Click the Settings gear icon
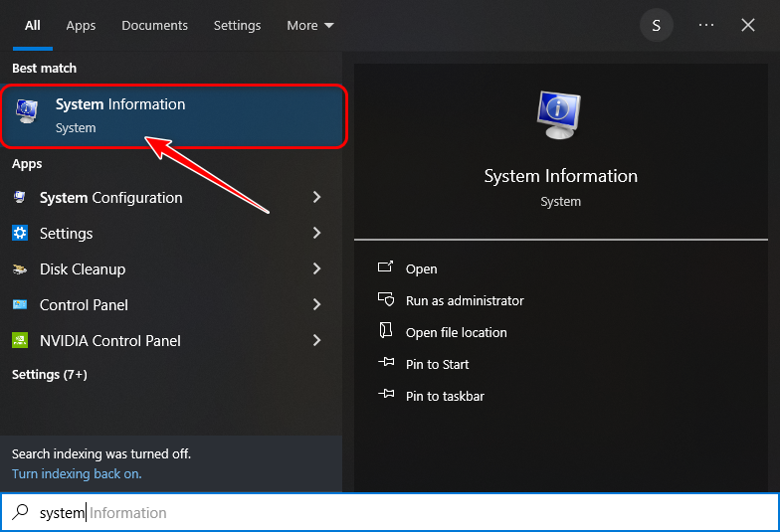This screenshot has height=532, width=780. [20, 234]
